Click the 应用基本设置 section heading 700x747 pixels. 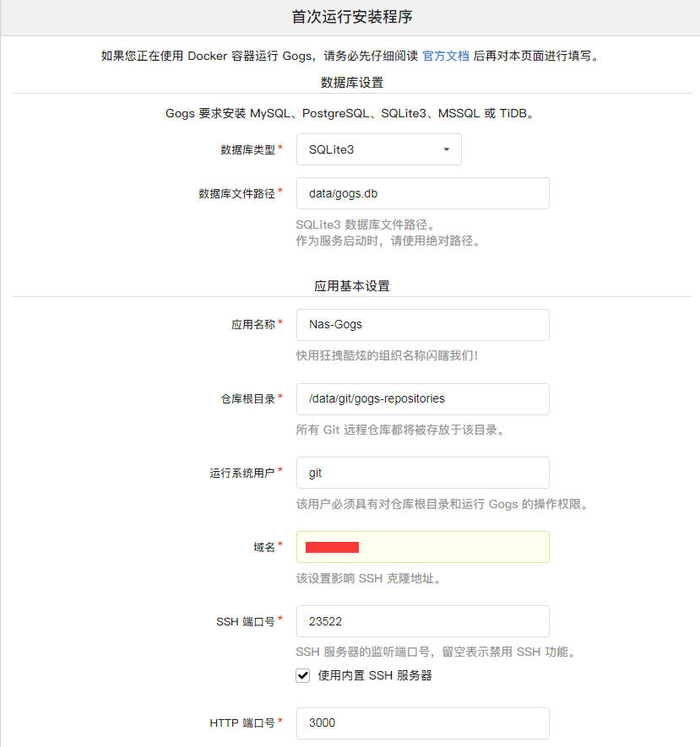(x=352, y=286)
